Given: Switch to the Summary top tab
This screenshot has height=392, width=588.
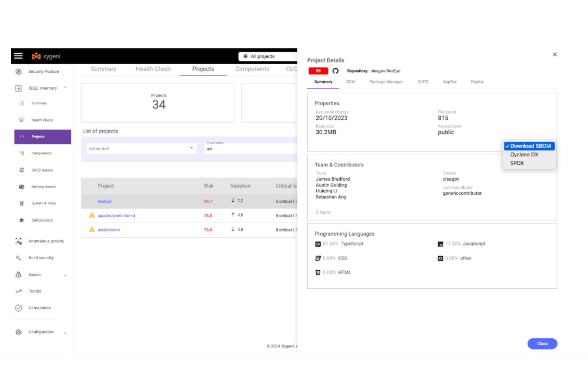Looking at the screenshot, I should click(104, 69).
